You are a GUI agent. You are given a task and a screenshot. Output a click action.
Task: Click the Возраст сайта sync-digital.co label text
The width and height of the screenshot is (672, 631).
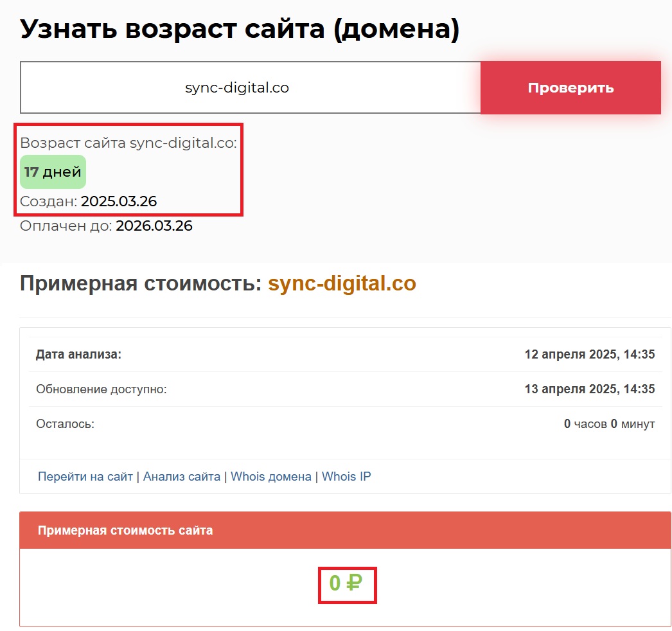128,143
